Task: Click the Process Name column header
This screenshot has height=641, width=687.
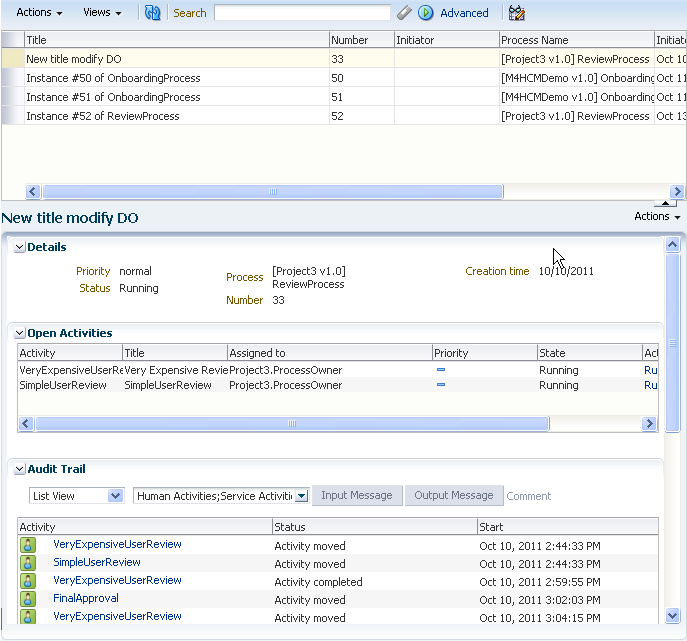Action: click(577, 40)
